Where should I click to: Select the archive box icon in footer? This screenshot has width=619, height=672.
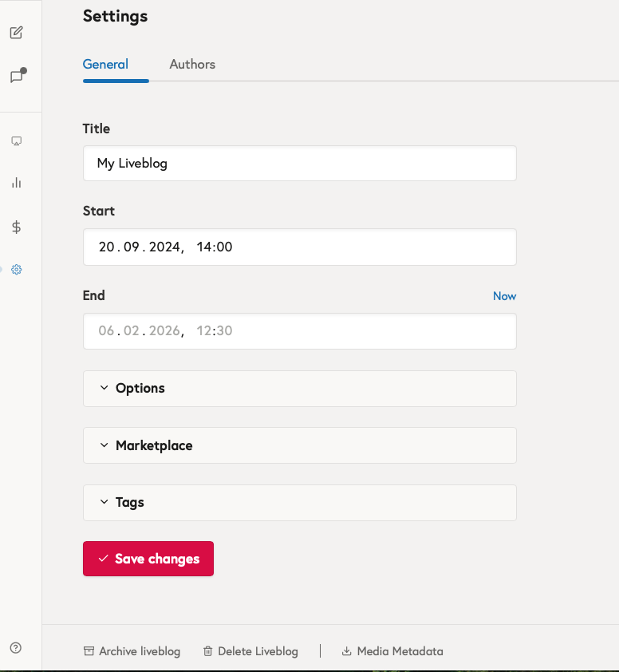87,651
